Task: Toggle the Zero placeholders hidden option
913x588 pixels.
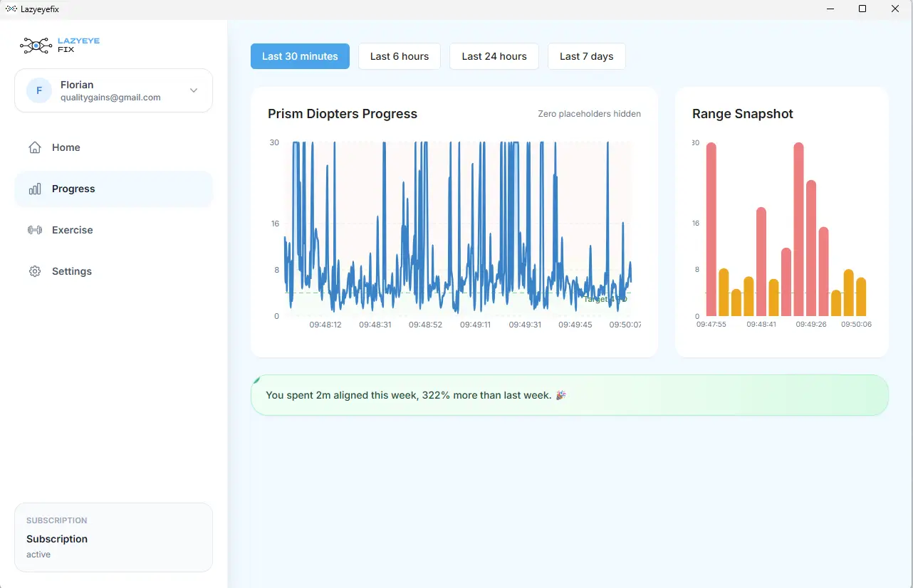Action: 590,113
